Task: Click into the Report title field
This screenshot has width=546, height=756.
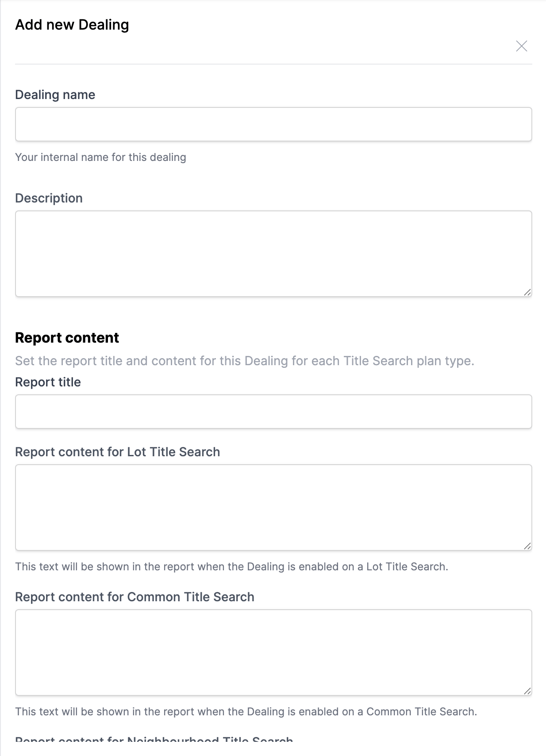Action: click(273, 412)
